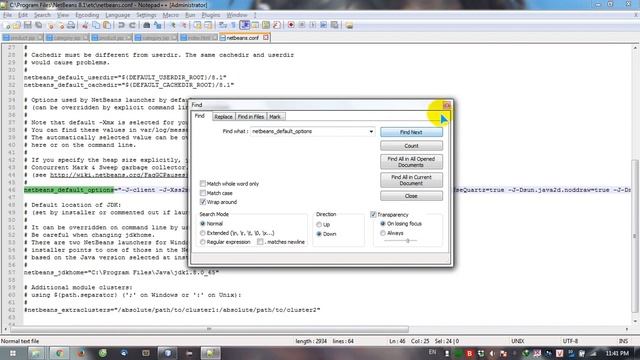
Task: Close the netbeans.conf tab with its X
Action: [266, 38]
